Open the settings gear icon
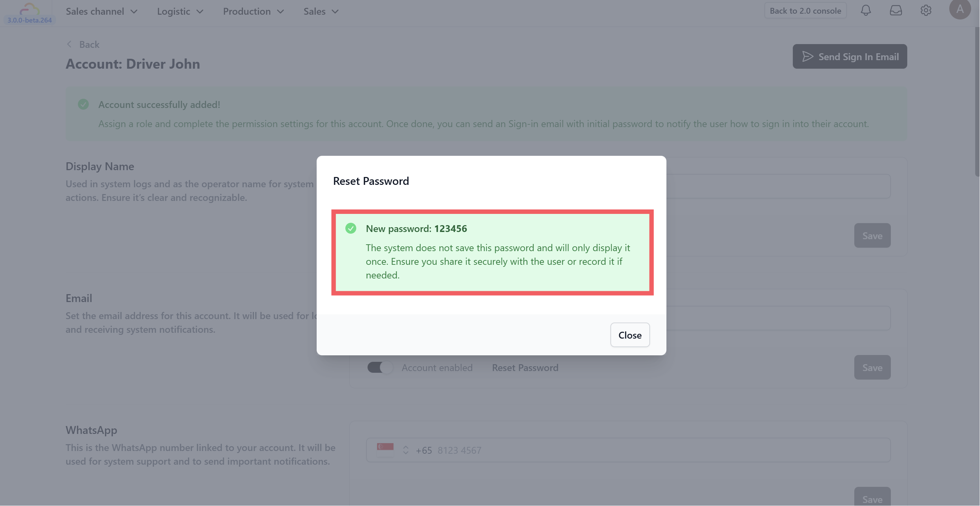980x506 pixels. (x=926, y=11)
